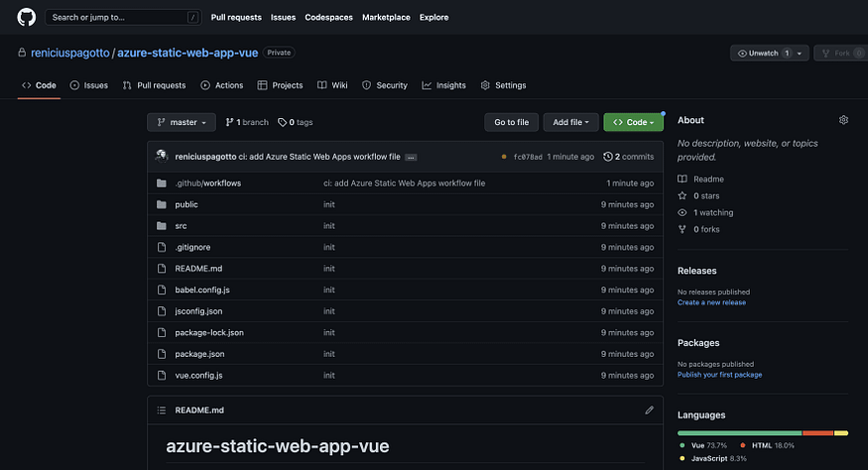Click yellow JavaScript segment of language bar
The height and width of the screenshot is (470, 868).
(x=841, y=433)
